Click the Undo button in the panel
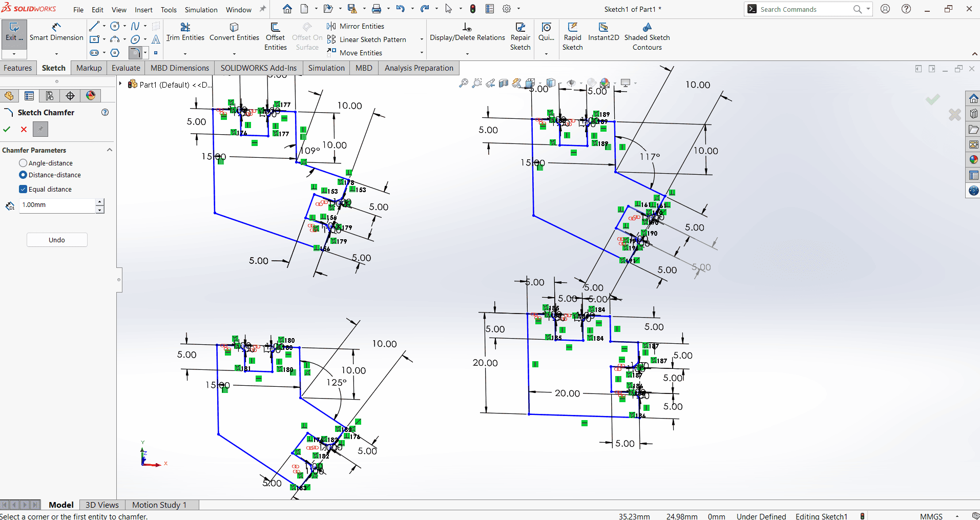 [57, 240]
